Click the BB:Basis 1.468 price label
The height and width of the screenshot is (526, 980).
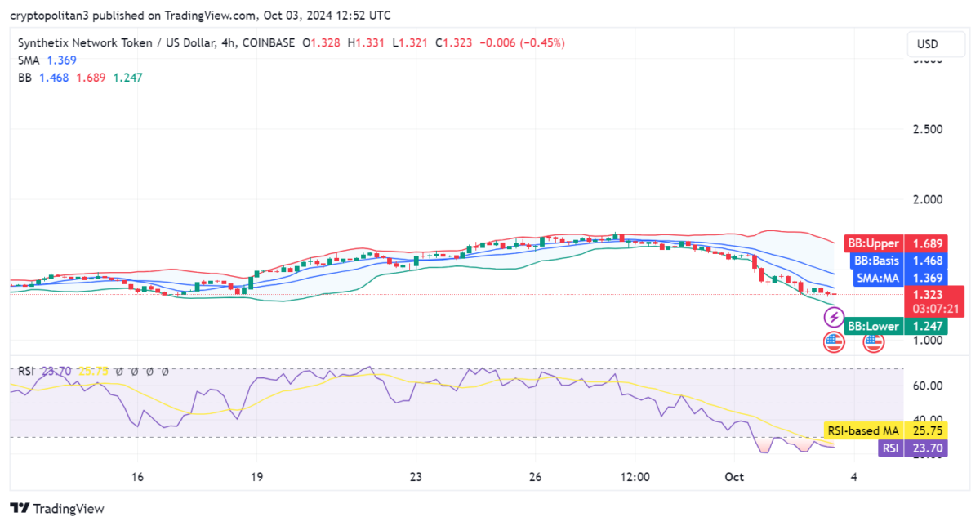[896, 261]
